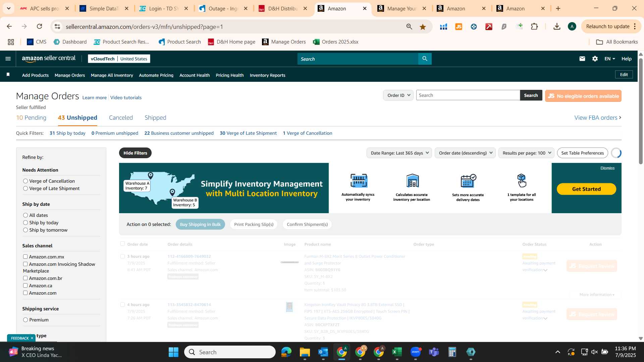The image size is (644, 362).
Task: Open the browser zoom magnifier icon
Action: point(409,27)
